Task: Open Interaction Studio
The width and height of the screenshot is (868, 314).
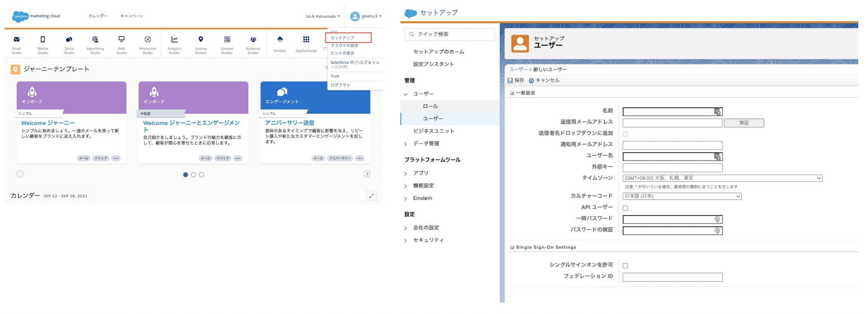Action: point(148,45)
